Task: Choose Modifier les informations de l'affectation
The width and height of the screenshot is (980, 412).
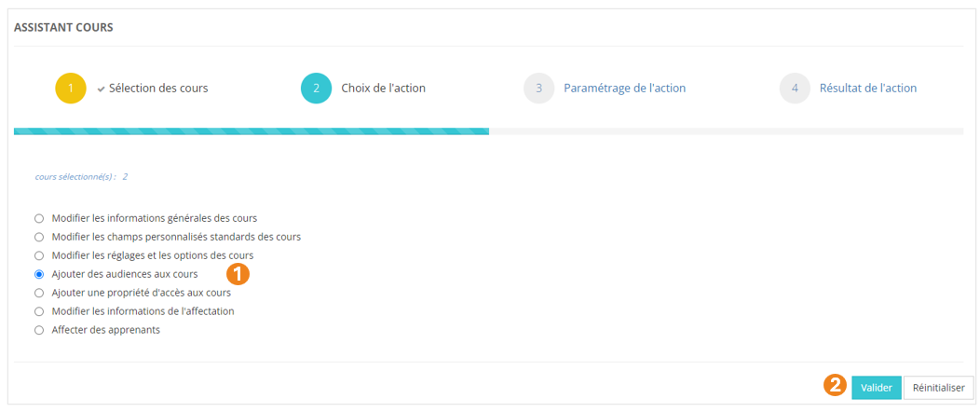Action: [39, 311]
